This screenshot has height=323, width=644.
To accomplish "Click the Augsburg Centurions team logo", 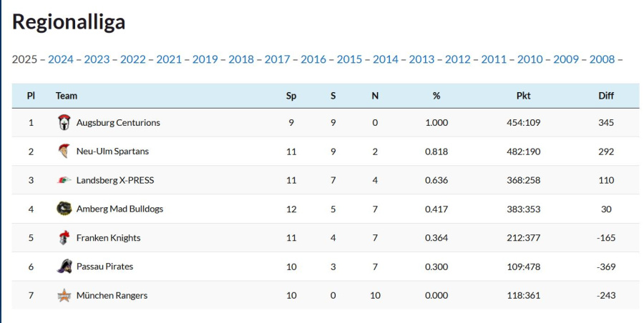I will click(x=64, y=122).
